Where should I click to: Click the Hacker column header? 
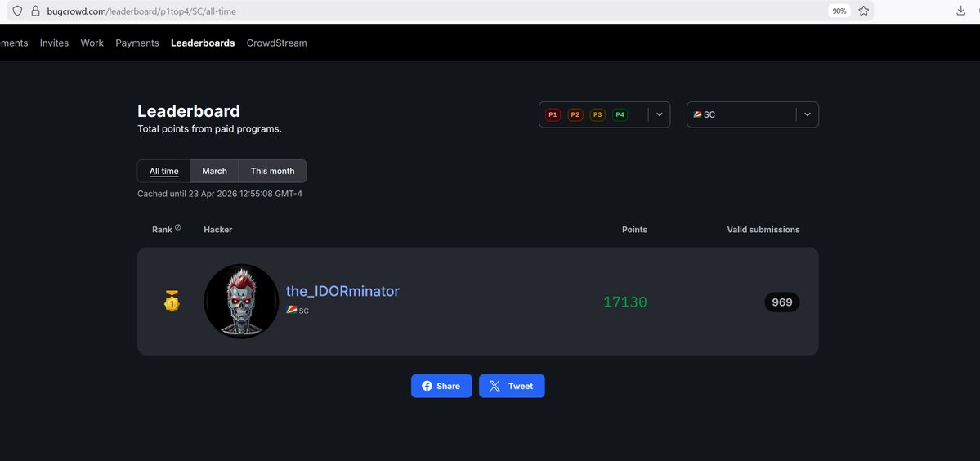click(218, 230)
